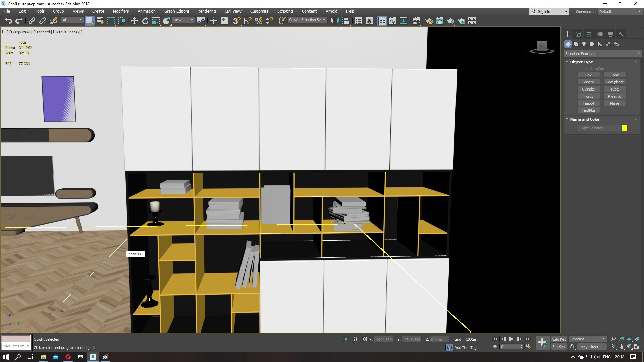Screen dimensions: 644x362
Task: Open the Rendering menu
Action: click(x=207, y=11)
